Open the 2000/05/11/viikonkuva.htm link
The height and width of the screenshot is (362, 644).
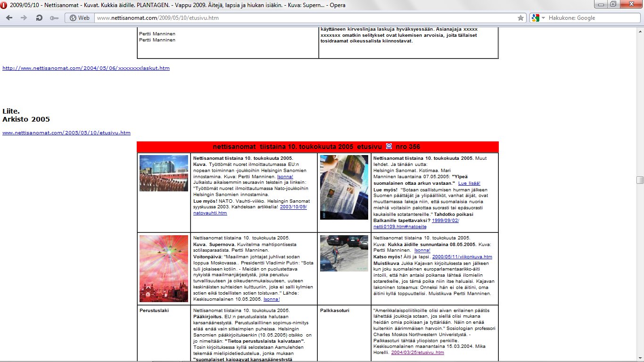[462, 257]
